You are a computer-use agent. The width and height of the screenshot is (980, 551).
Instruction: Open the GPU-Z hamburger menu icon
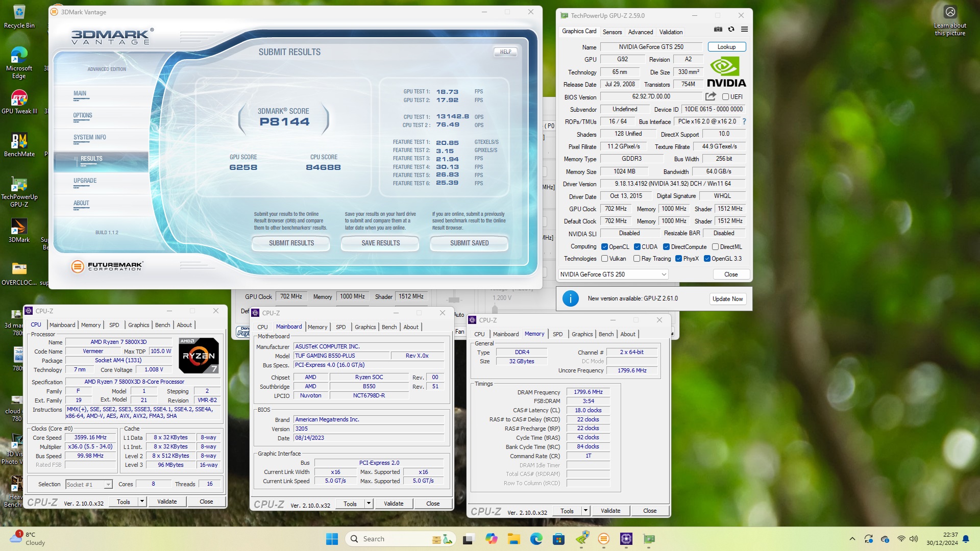click(744, 30)
